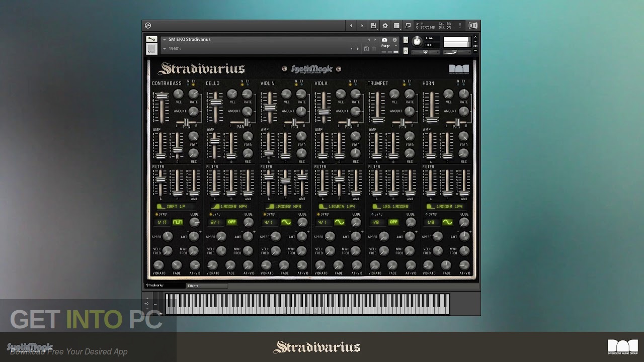
Task: Click the save disk icon in Kontakt toolbar
Action: tap(373, 26)
